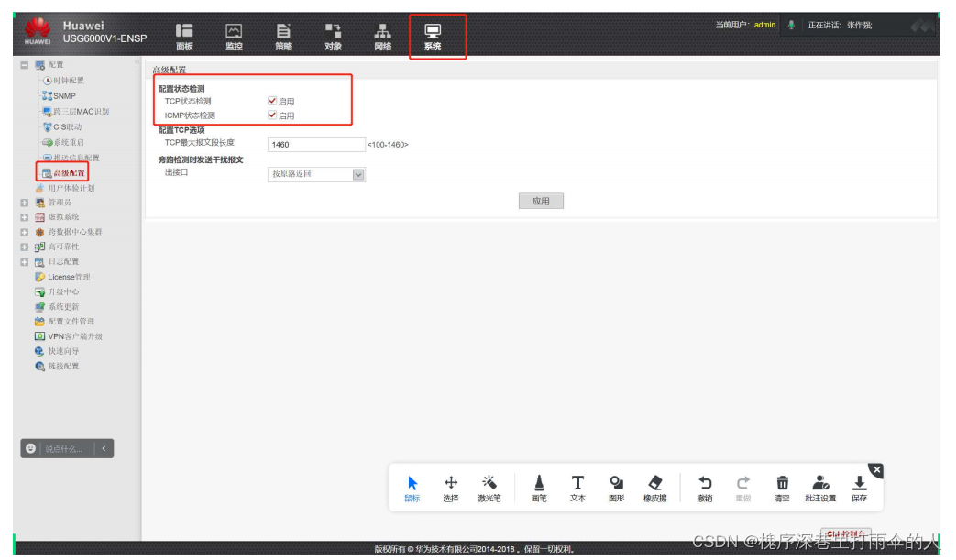Click the 保存 (save) download icon

(x=859, y=483)
